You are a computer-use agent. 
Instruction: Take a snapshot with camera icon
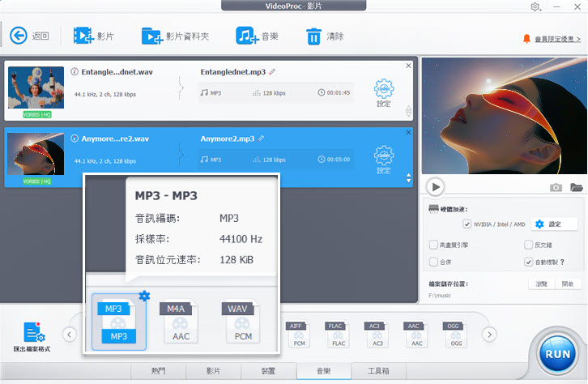pos(556,187)
